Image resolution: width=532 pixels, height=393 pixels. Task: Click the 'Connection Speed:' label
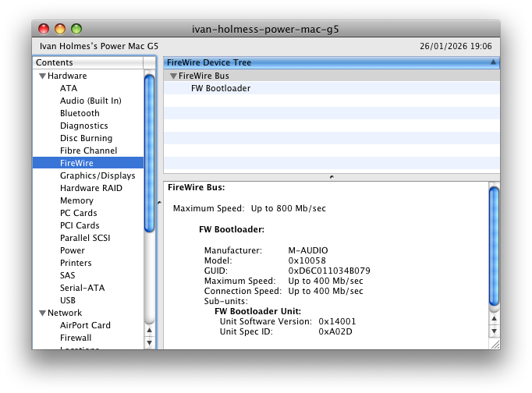click(x=243, y=292)
